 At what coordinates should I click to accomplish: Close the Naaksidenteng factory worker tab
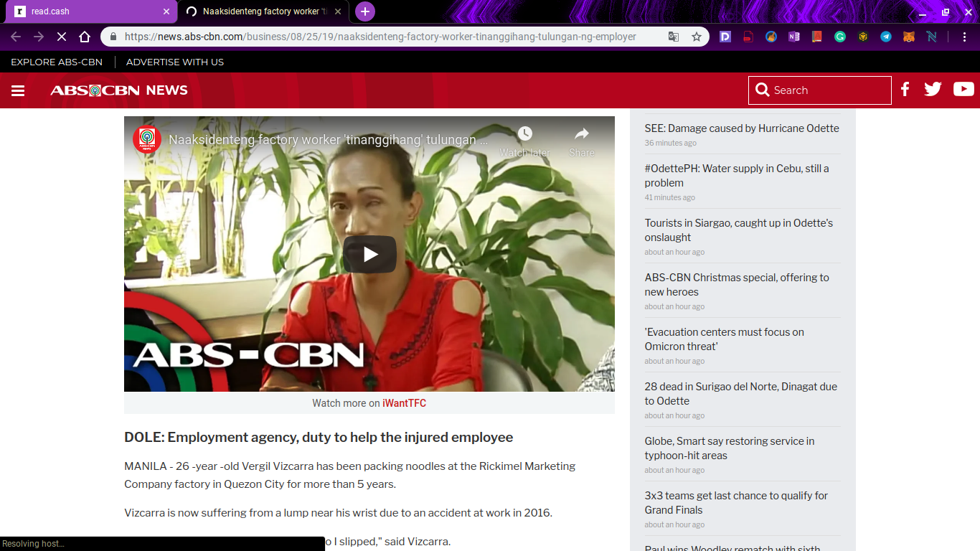(x=338, y=11)
